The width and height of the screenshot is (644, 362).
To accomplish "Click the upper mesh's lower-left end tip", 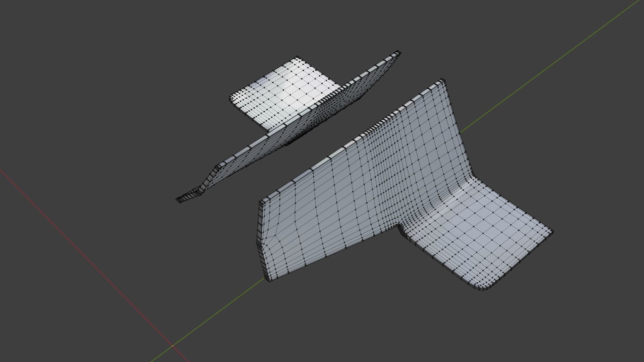I will click(x=178, y=200).
